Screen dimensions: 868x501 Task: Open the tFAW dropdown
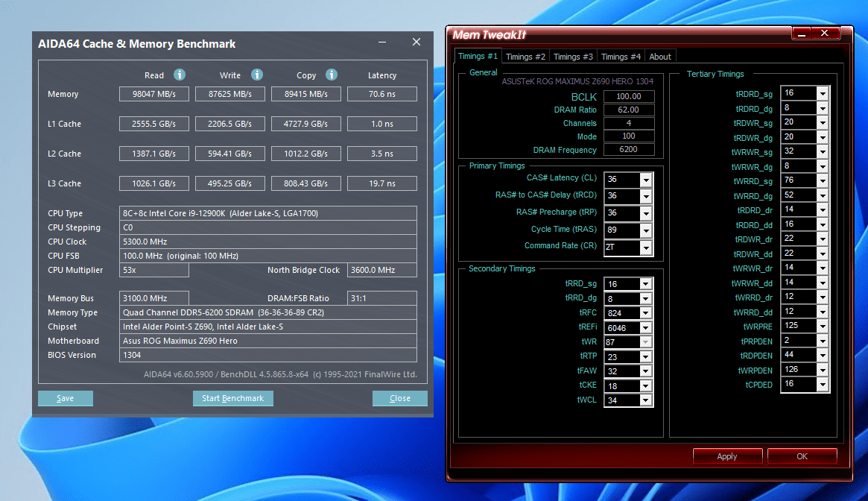645,371
